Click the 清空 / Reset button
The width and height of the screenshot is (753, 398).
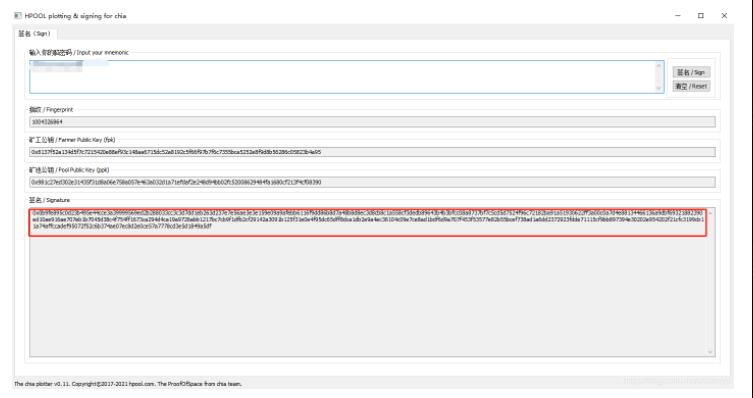point(691,86)
